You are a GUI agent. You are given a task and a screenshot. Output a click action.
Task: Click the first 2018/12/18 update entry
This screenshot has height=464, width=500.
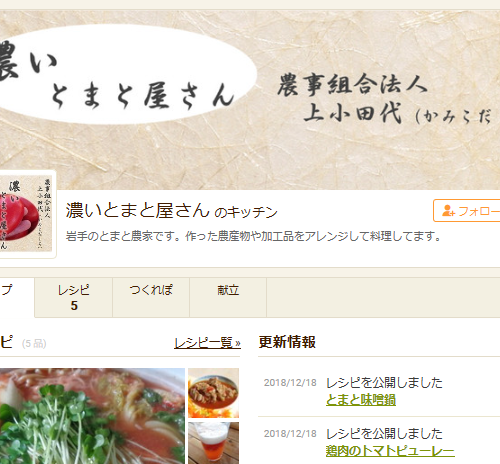pyautogui.click(x=379, y=391)
